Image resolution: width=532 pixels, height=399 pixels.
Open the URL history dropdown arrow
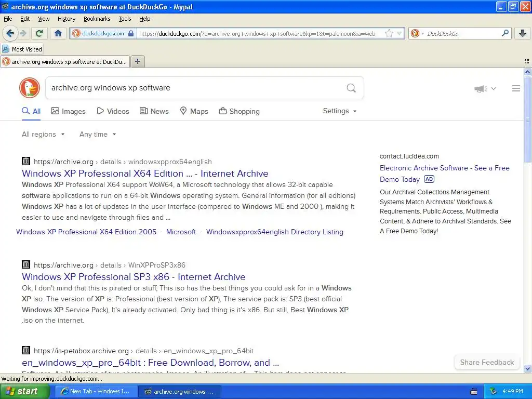click(400, 33)
